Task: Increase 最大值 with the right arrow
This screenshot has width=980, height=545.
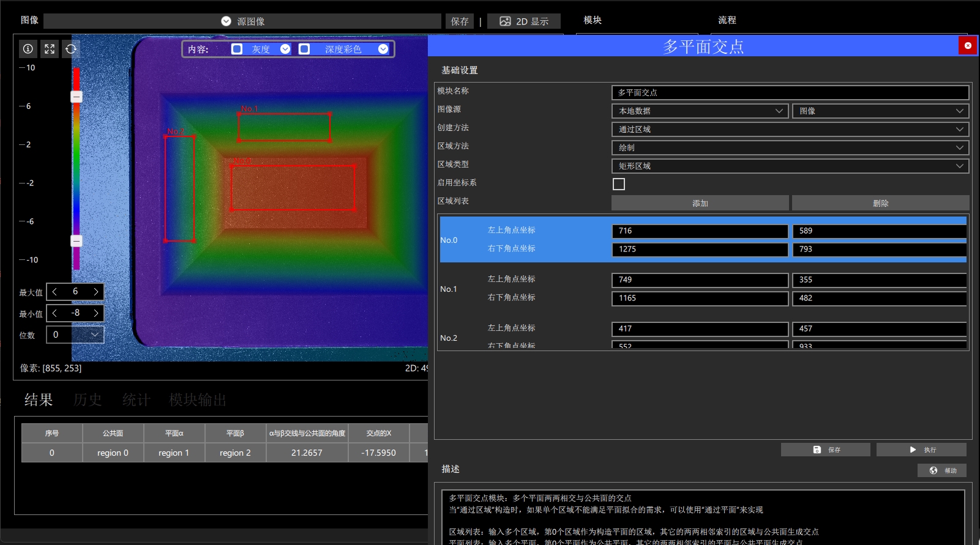Action: pyautogui.click(x=96, y=292)
